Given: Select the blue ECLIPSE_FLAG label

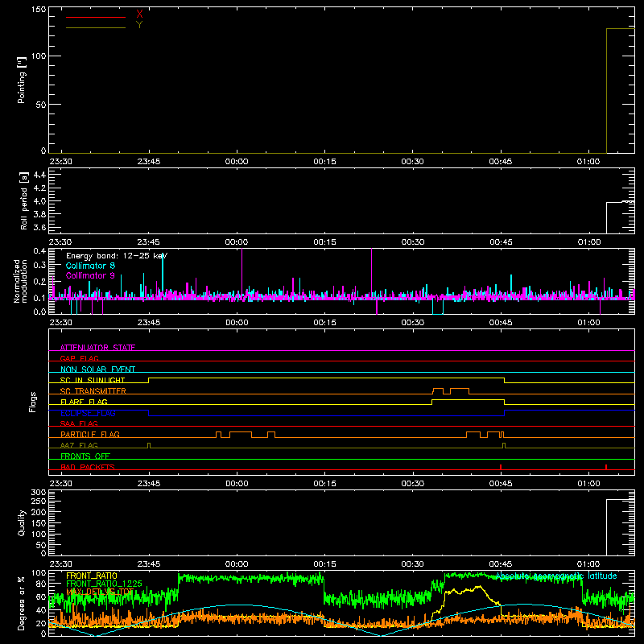Looking at the screenshot, I should pos(88,413).
